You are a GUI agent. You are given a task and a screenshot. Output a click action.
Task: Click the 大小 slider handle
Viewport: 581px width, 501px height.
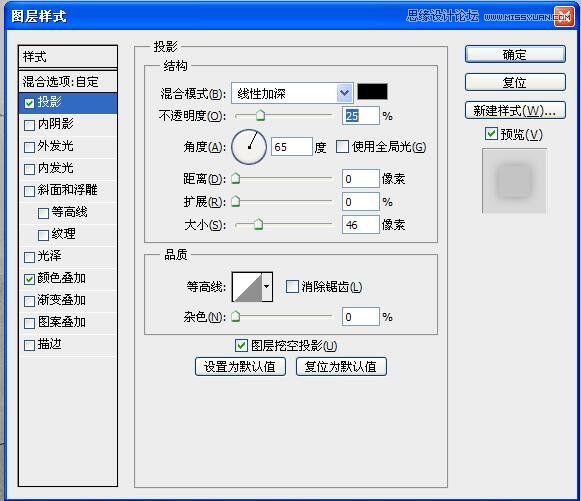(258, 224)
